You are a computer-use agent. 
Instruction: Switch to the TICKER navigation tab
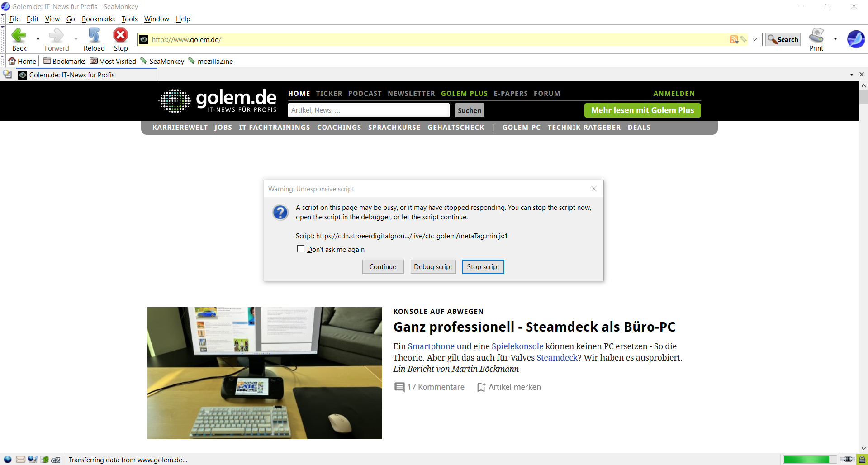coord(329,93)
